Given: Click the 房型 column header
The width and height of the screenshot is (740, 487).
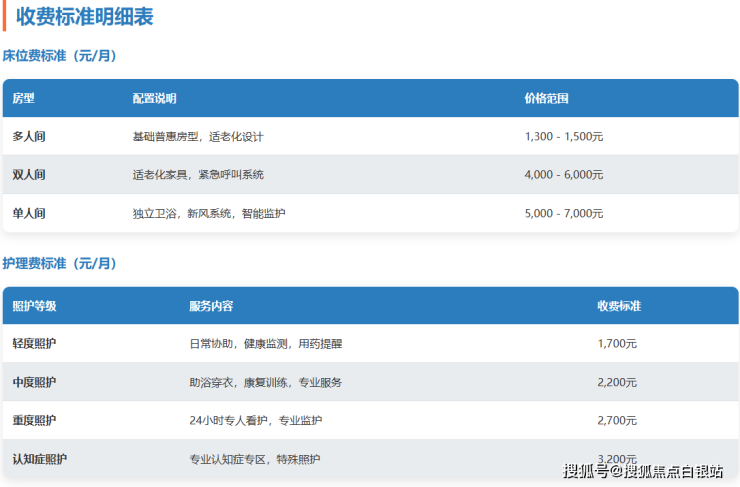Looking at the screenshot, I should (23, 98).
